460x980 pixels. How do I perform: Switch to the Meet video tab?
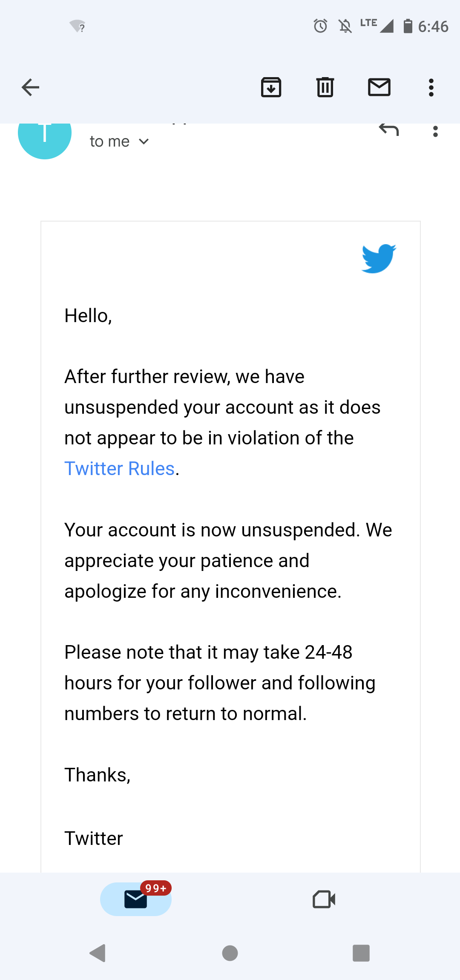(324, 899)
